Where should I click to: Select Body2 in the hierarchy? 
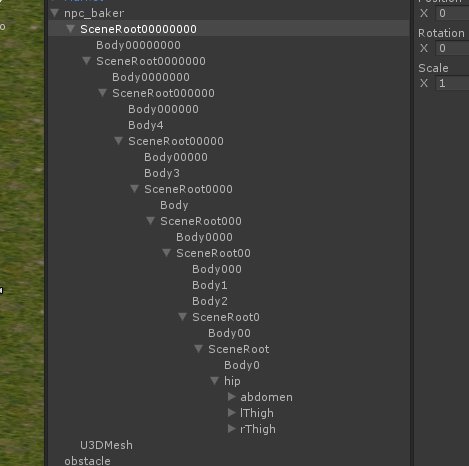click(210, 301)
